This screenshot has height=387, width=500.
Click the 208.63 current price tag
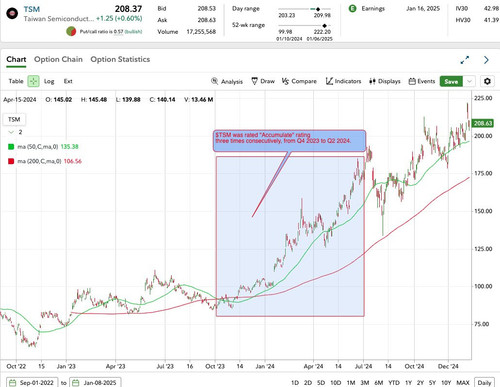pyautogui.click(x=483, y=123)
